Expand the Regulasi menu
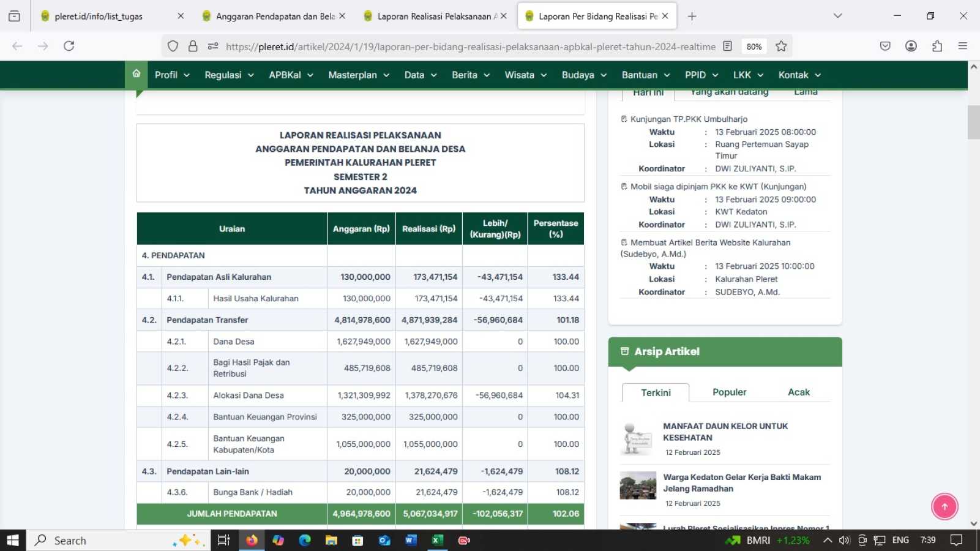 pyautogui.click(x=229, y=75)
